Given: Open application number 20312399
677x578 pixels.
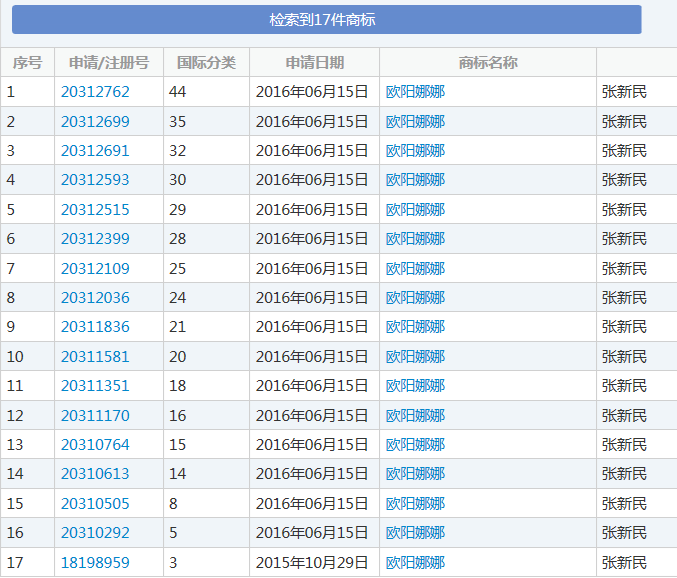Looking at the screenshot, I should point(95,239).
